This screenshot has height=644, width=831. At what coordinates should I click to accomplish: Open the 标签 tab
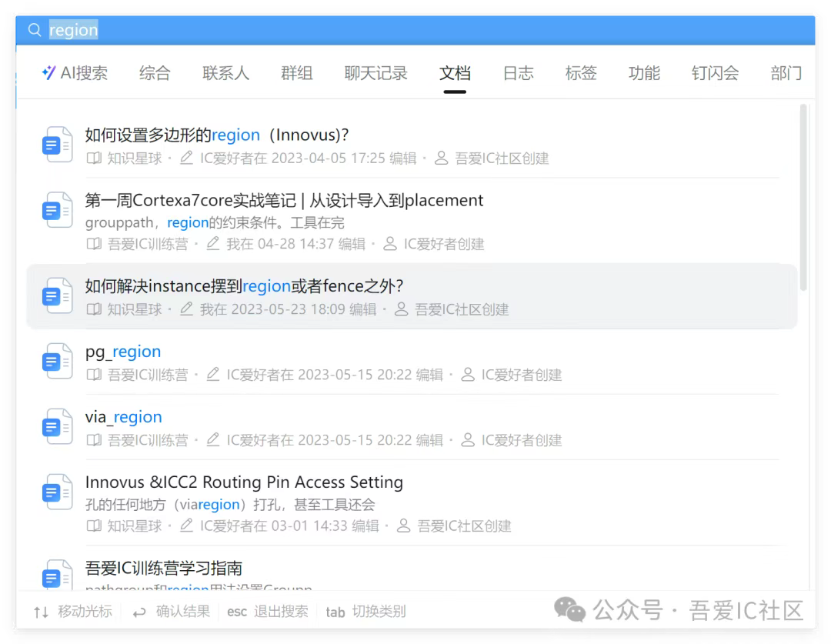point(581,72)
